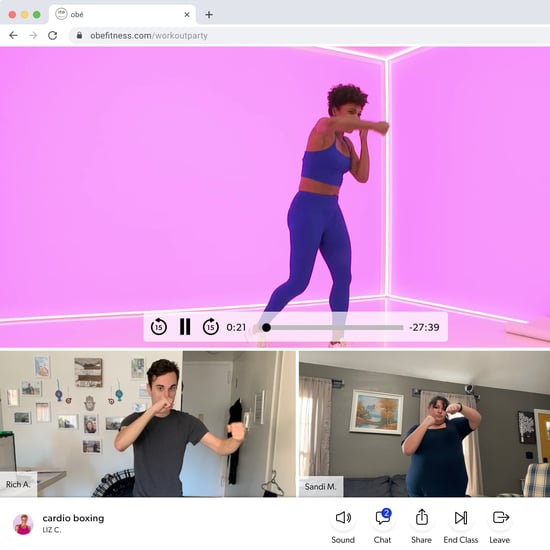Select Rich A.'s participant video tile
This screenshot has width=550, height=550.
pyautogui.click(x=148, y=424)
